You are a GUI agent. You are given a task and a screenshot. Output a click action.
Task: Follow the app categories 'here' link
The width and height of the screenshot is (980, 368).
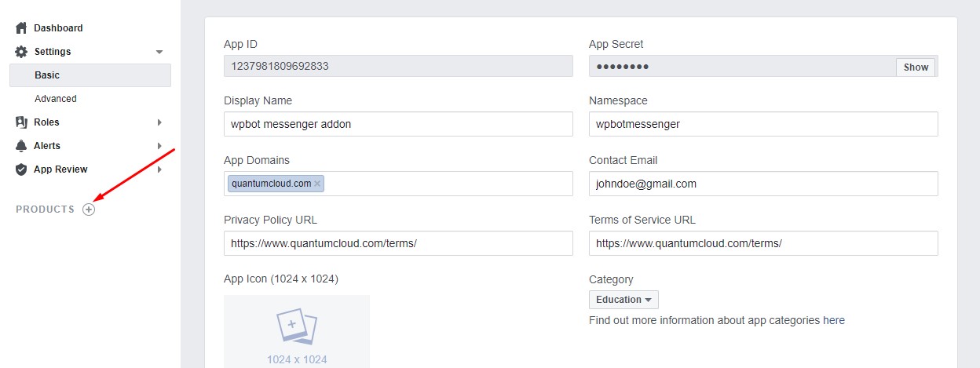tap(834, 320)
